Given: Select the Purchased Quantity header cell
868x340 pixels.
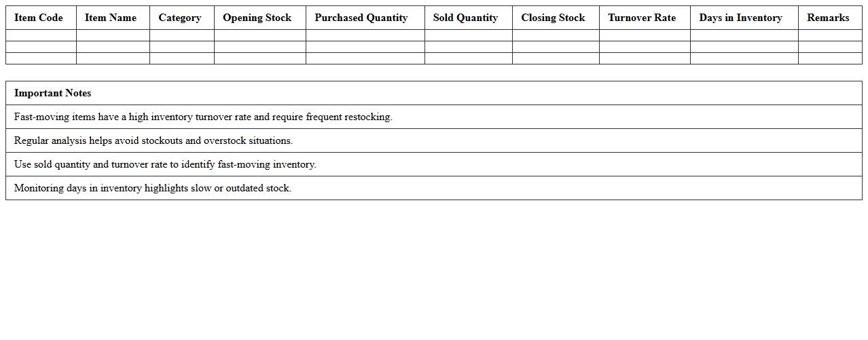Looking at the screenshot, I should pos(361,18).
